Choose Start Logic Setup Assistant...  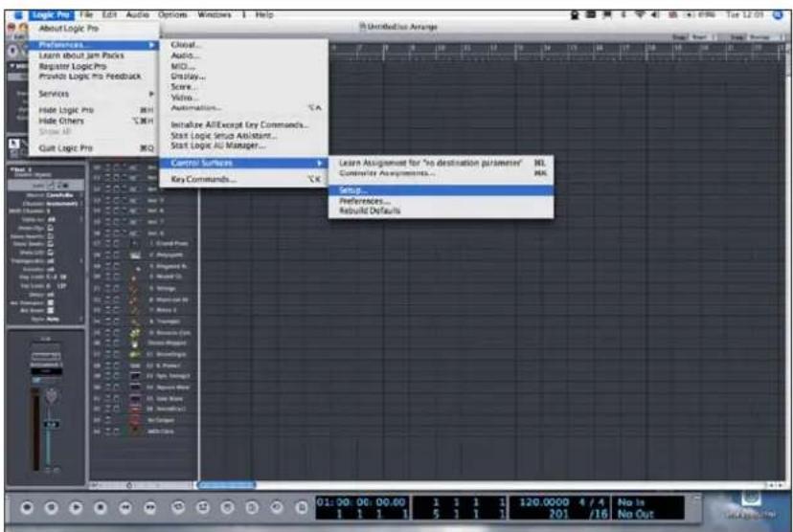(243, 136)
